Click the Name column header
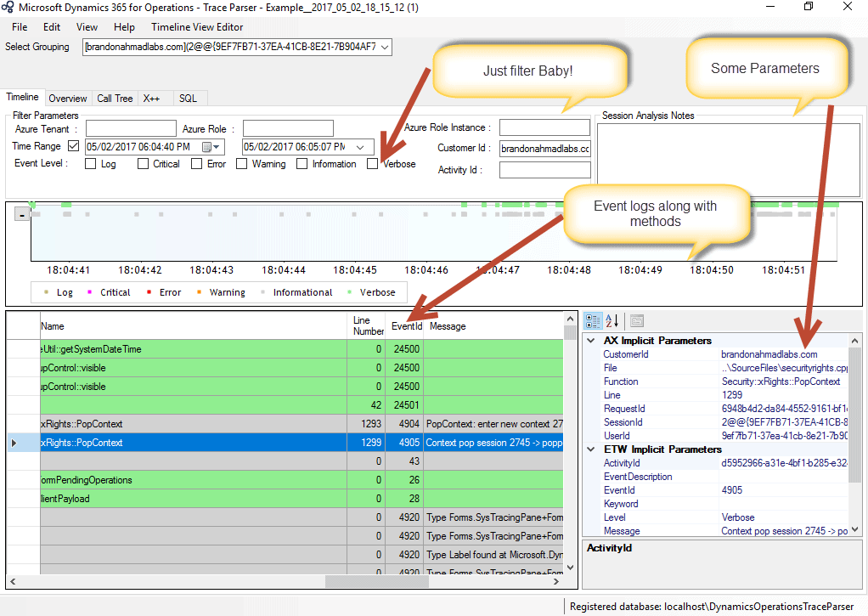Image resolution: width=868 pixels, height=616 pixels. pyautogui.click(x=193, y=326)
